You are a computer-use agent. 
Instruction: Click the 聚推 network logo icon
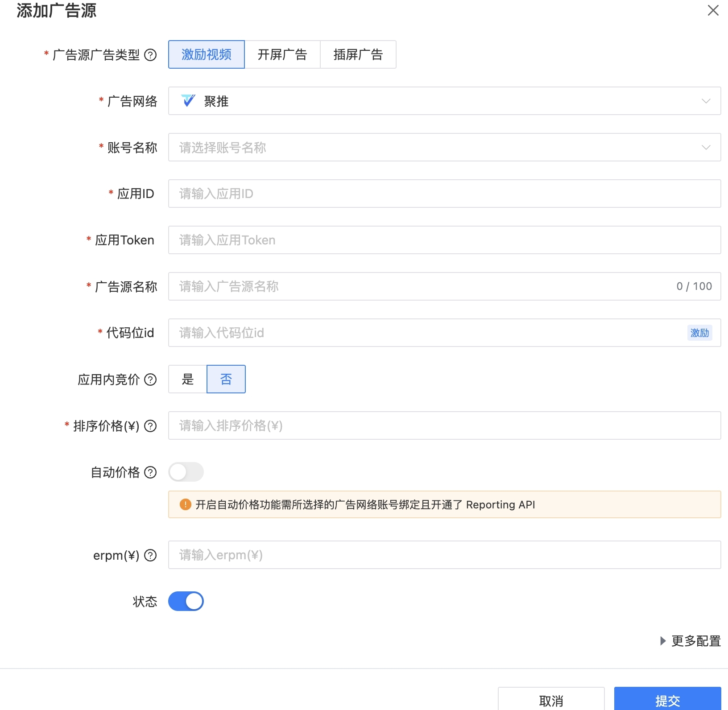(188, 101)
